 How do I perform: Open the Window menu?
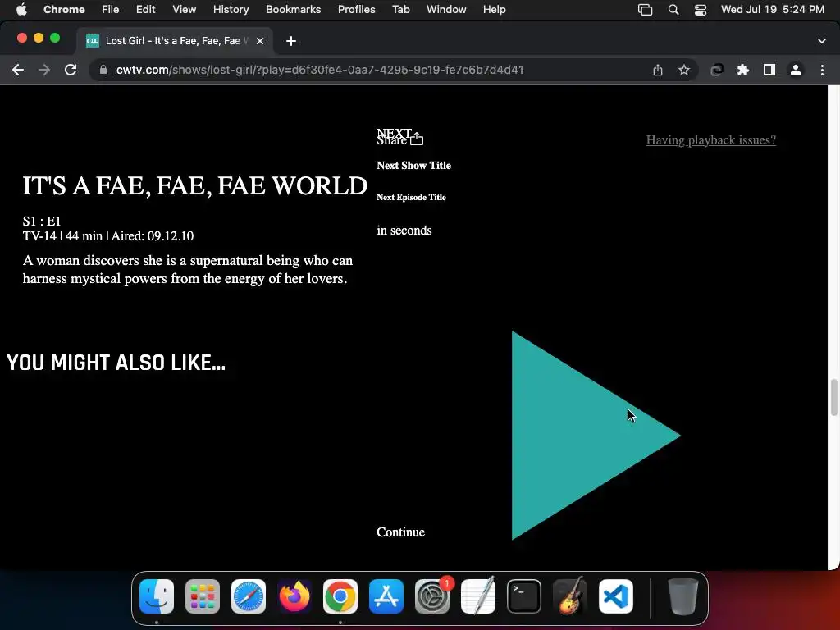[x=446, y=9]
